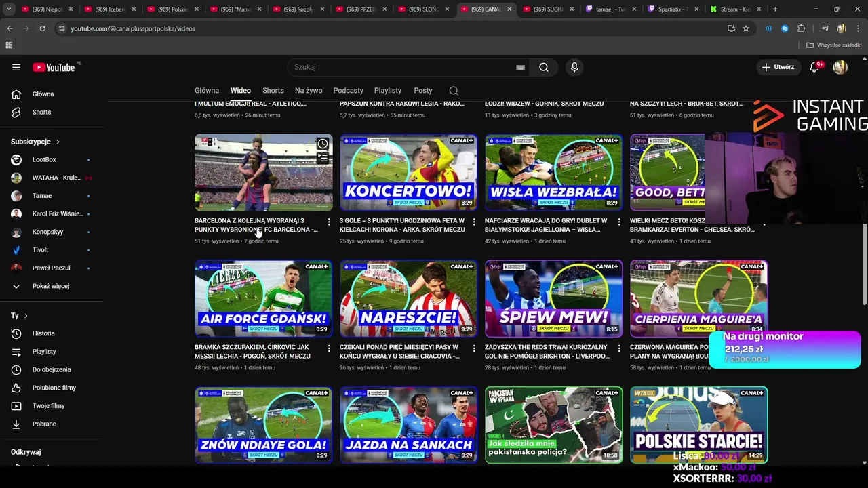
Task: Click the search magnifier button
Action: pos(544,67)
